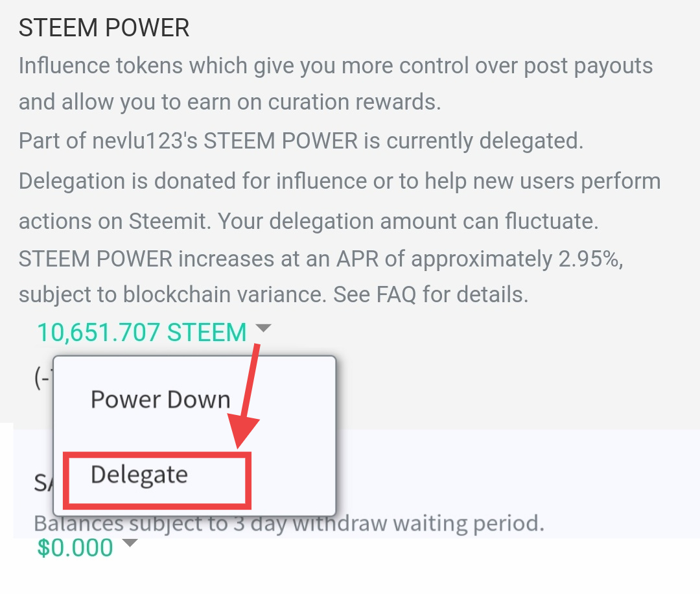Click the 10,651.707 STEEM balance
The image size is (700, 594).
(x=141, y=333)
